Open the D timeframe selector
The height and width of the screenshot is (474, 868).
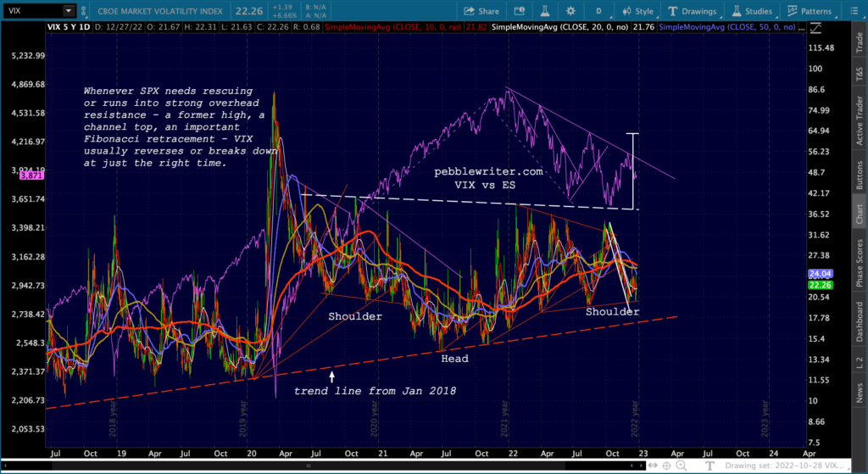tap(598, 11)
